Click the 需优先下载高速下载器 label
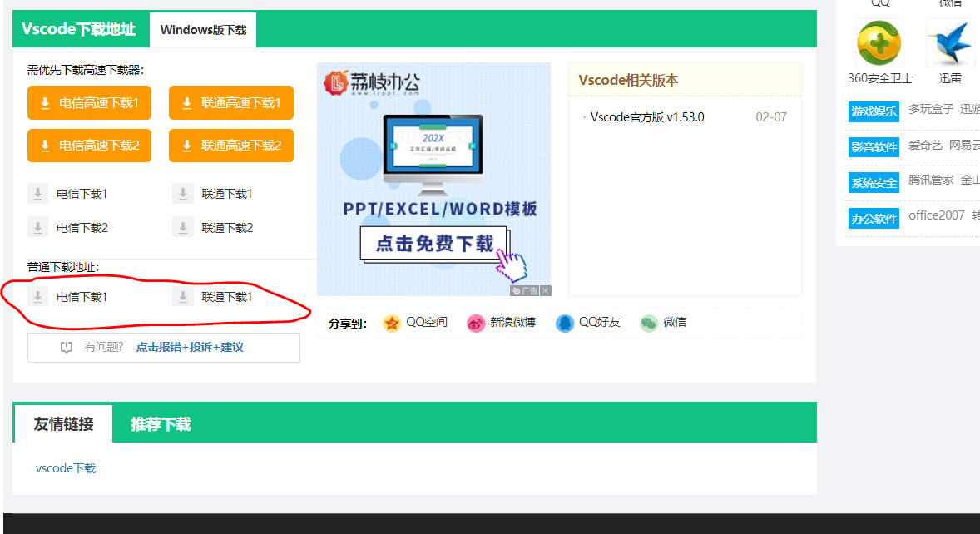Image resolution: width=980 pixels, height=534 pixels. (x=86, y=70)
